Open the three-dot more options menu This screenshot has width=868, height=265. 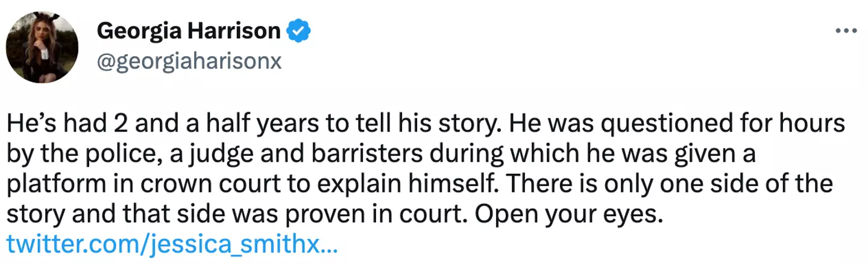[x=845, y=31]
